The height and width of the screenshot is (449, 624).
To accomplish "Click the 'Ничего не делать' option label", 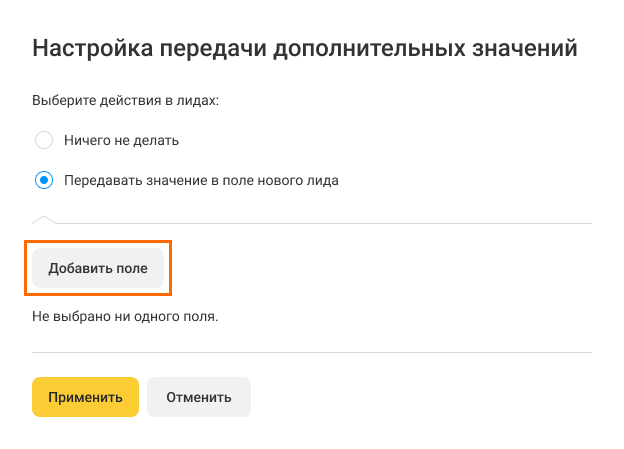I will pos(121,141).
